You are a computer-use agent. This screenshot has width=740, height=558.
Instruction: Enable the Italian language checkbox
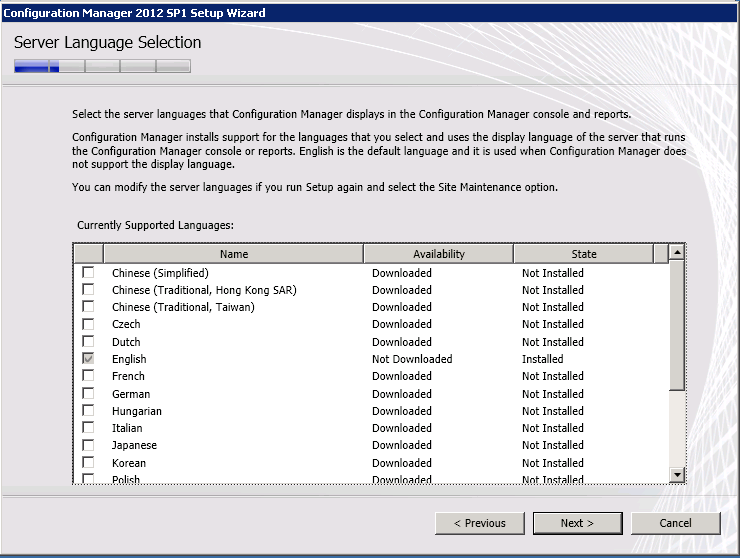point(89,428)
